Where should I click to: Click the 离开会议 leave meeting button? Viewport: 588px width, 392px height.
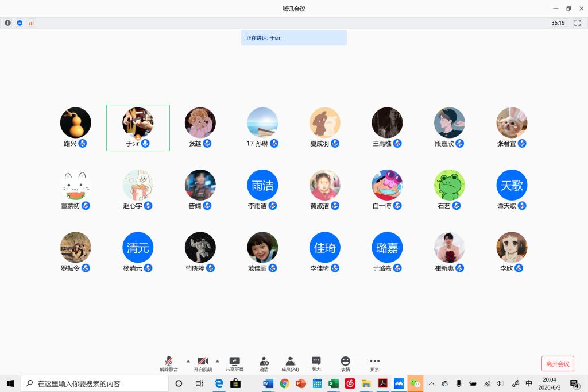[557, 363]
